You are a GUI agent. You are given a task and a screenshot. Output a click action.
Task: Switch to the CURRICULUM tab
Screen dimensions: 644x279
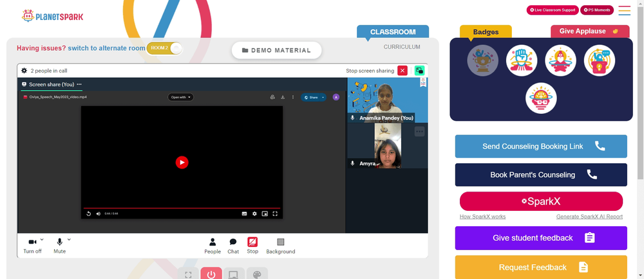[x=402, y=47]
